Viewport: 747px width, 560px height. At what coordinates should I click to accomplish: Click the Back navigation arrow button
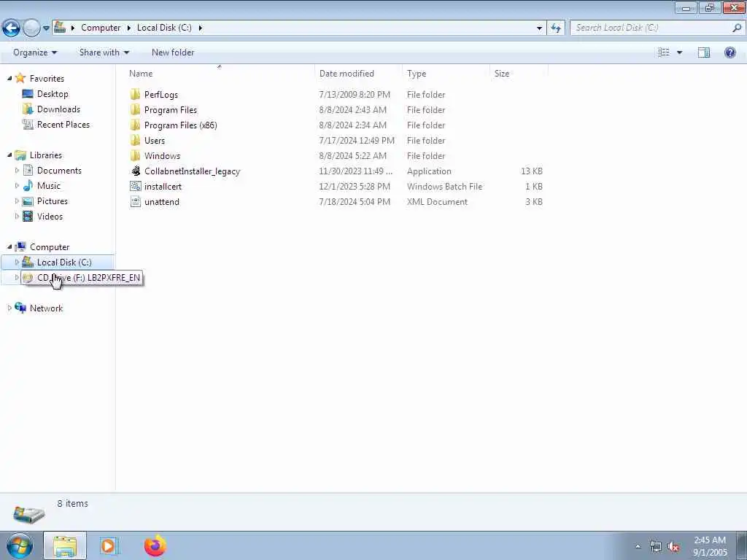pyautogui.click(x=11, y=28)
